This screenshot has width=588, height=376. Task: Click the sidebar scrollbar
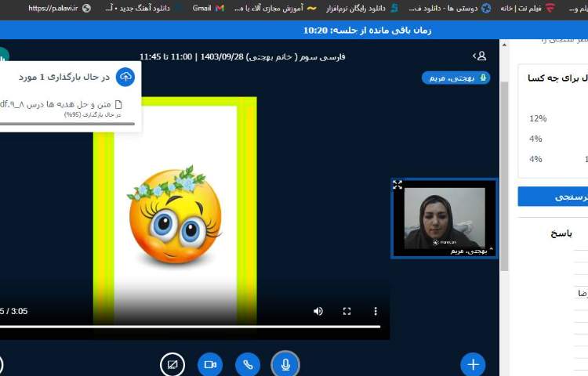point(504,176)
